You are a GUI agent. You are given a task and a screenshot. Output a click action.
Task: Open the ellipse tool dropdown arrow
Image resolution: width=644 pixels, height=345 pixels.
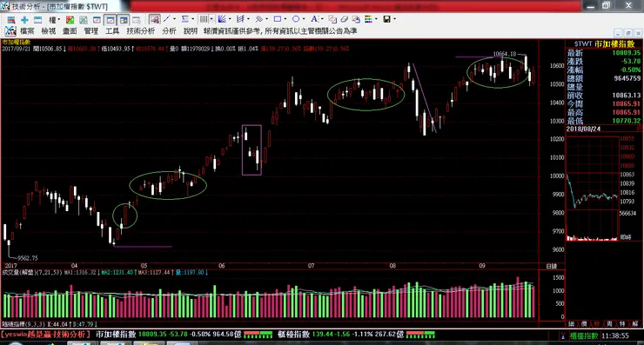304,19
